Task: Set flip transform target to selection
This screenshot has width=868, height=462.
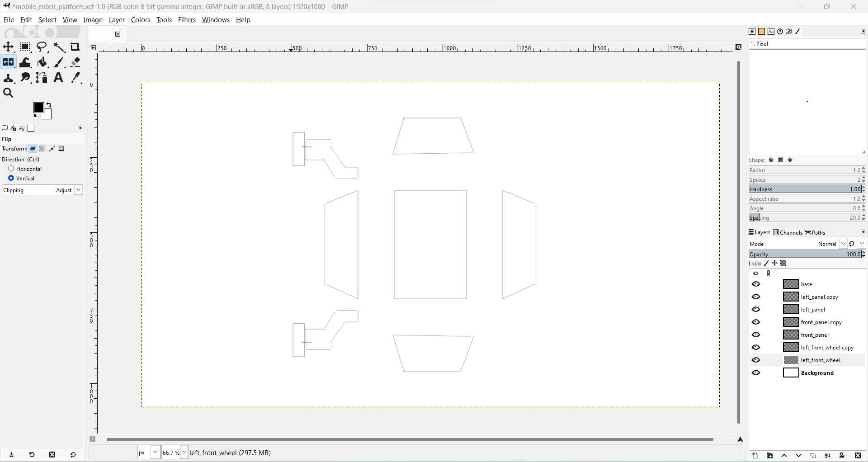Action: (x=42, y=149)
